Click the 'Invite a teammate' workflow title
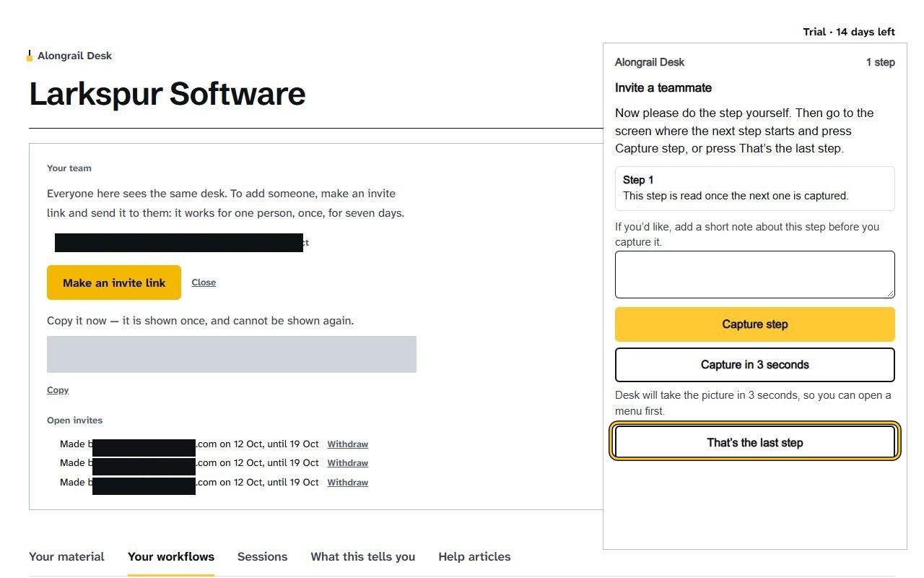The image size is (924, 578). [x=663, y=88]
